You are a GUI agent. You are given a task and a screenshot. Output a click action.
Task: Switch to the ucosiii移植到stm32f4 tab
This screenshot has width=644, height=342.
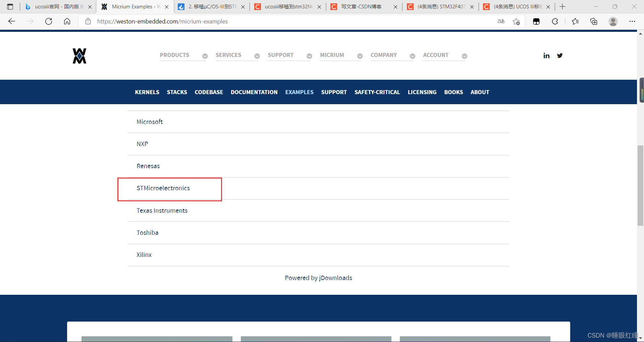288,7
